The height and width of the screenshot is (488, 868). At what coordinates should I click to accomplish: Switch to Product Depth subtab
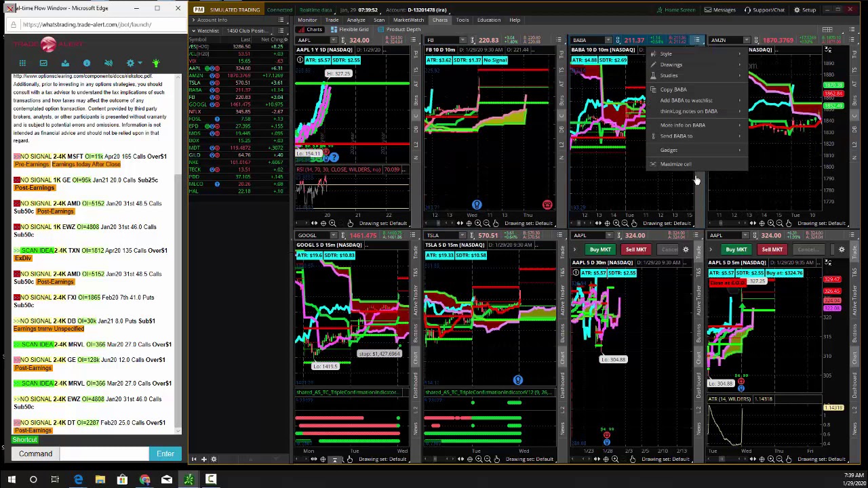400,30
